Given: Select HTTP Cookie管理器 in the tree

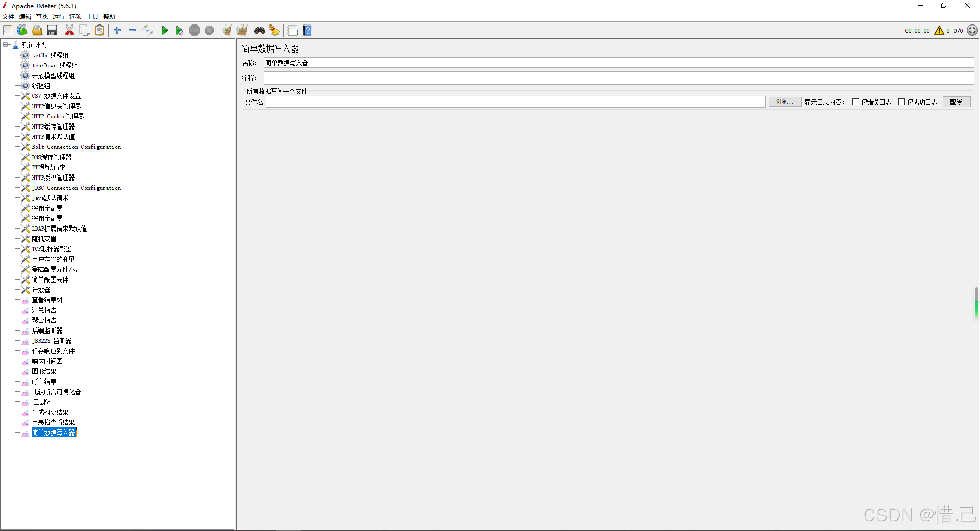Looking at the screenshot, I should click(58, 116).
